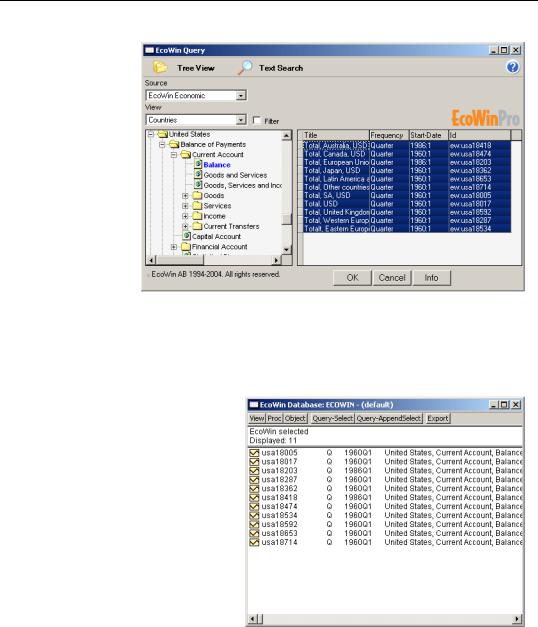
Task: Click the Export button
Action: click(438, 418)
